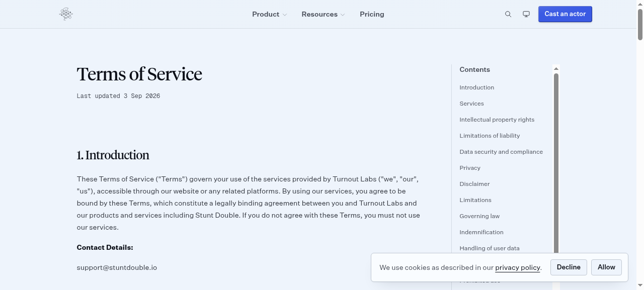Jump to Services in Contents
The image size is (644, 290).
(x=471, y=104)
